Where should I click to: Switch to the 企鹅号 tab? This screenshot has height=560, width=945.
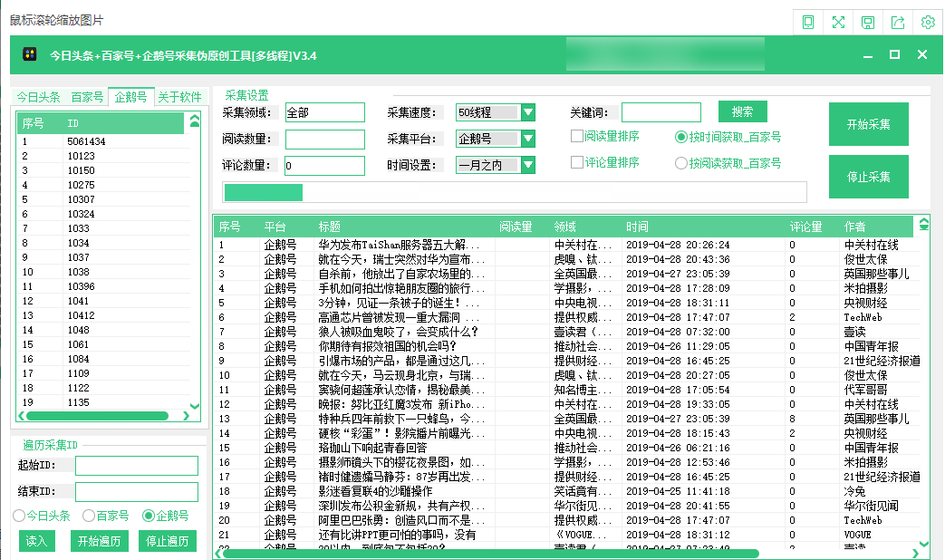[x=130, y=96]
